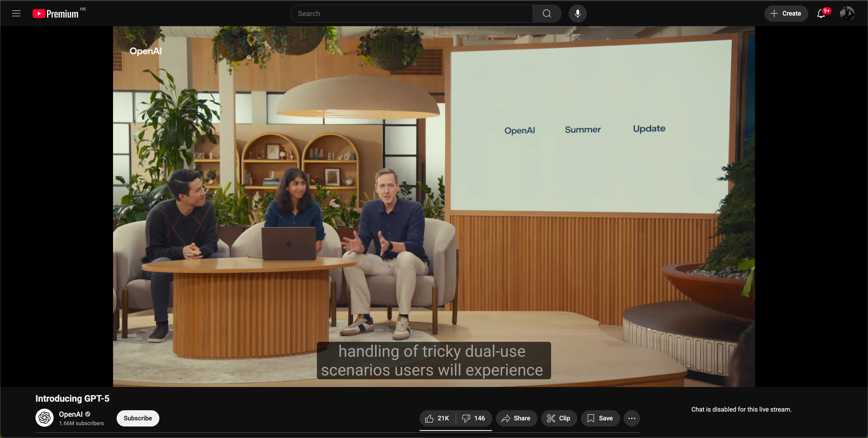Open the Share dialog
The width and height of the screenshot is (868, 438).
click(516, 418)
